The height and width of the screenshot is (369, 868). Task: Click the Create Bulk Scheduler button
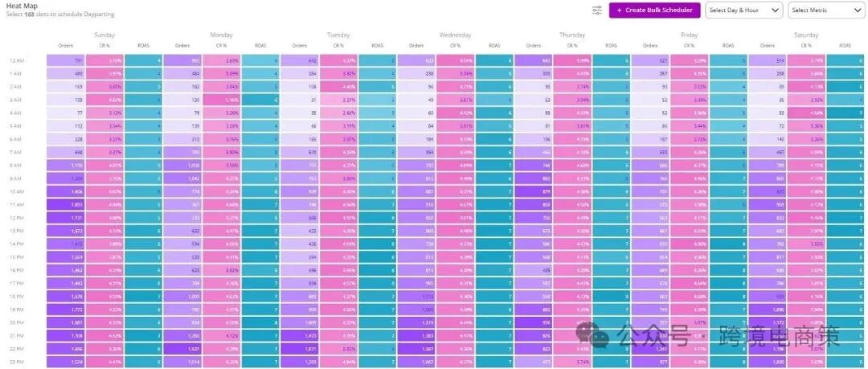[x=654, y=10]
